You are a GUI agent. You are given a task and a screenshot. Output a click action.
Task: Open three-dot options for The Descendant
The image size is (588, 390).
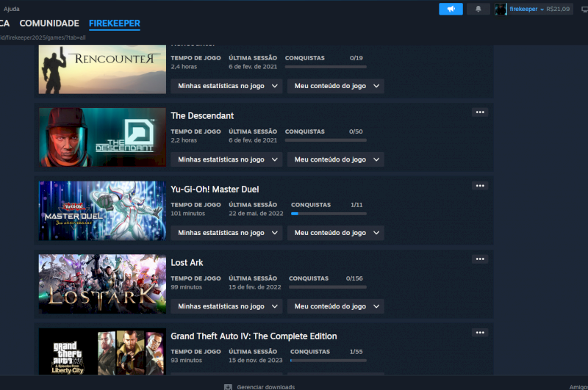[480, 112]
